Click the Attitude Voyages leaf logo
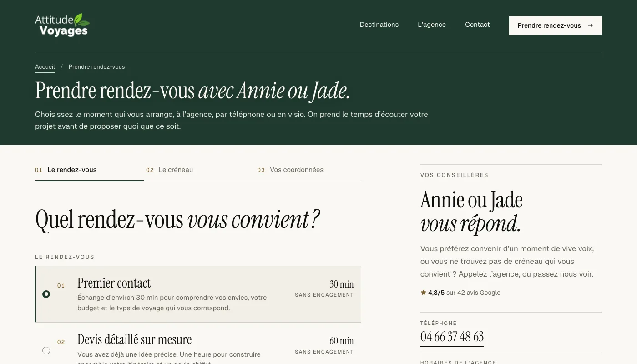Screen dimensions: 637x364 [x=62, y=25]
